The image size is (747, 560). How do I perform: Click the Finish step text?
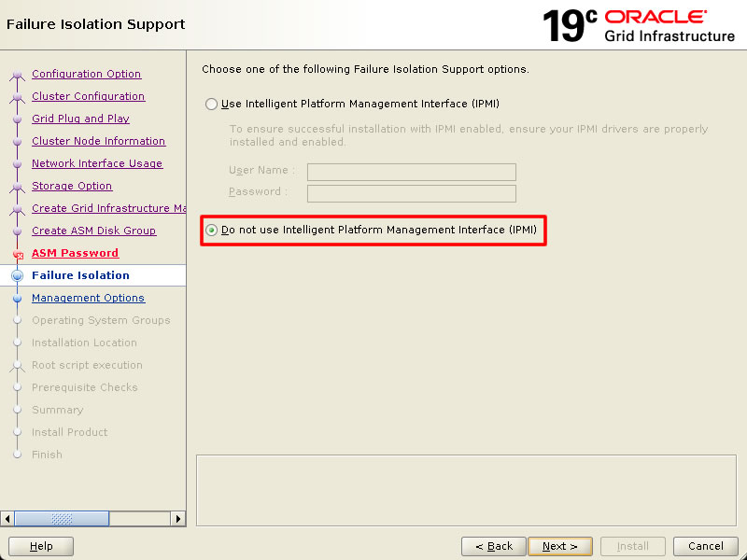(48, 455)
